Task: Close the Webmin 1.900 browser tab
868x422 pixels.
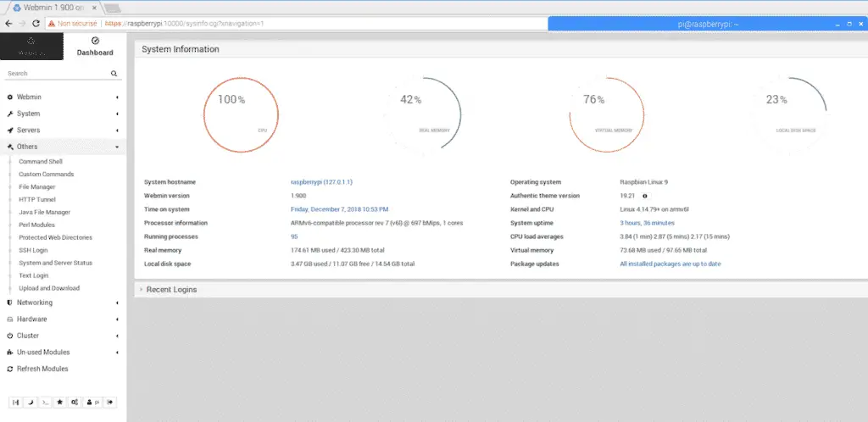Action: click(94, 8)
